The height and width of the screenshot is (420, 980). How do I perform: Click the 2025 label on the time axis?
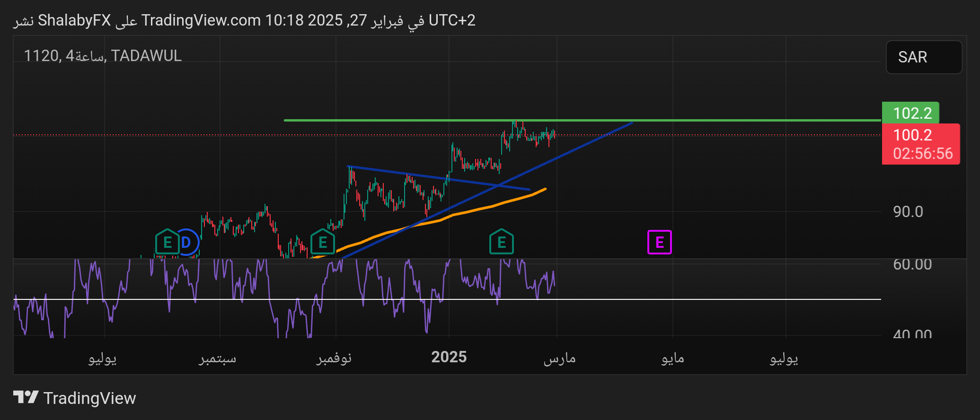tap(449, 357)
